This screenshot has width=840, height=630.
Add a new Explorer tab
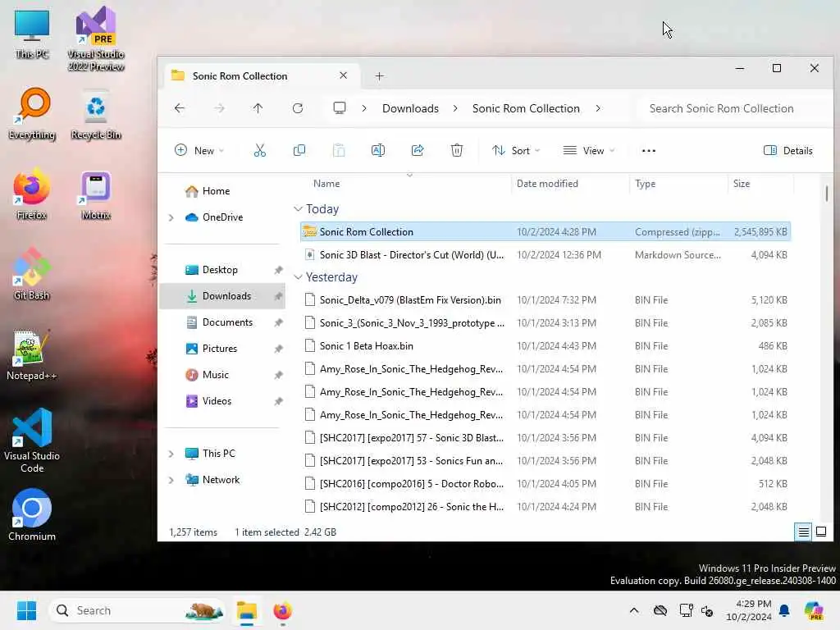click(x=379, y=76)
